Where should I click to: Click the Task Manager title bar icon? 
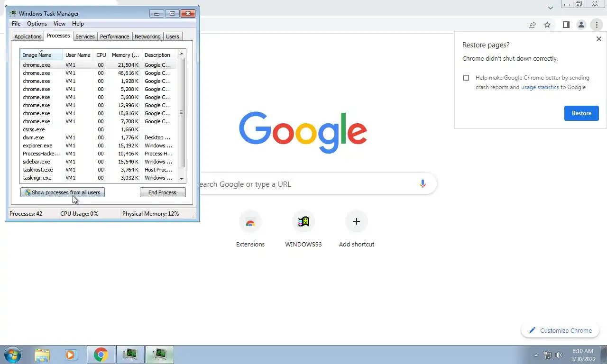tap(13, 13)
